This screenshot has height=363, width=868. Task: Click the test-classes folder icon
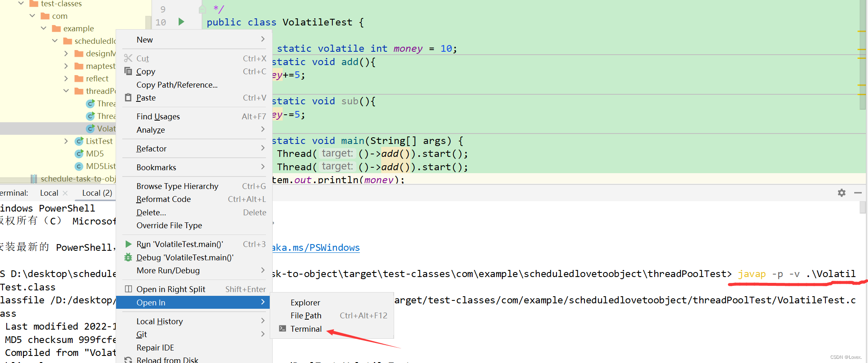pos(34,4)
